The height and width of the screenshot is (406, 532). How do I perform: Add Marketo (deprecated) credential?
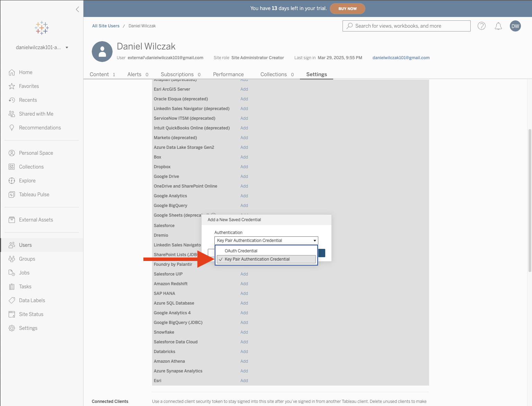(x=244, y=138)
